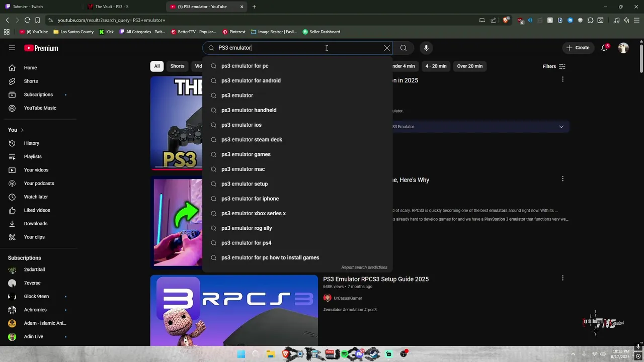
Task: Click the YouTube Premium logo
Action: click(41, 48)
